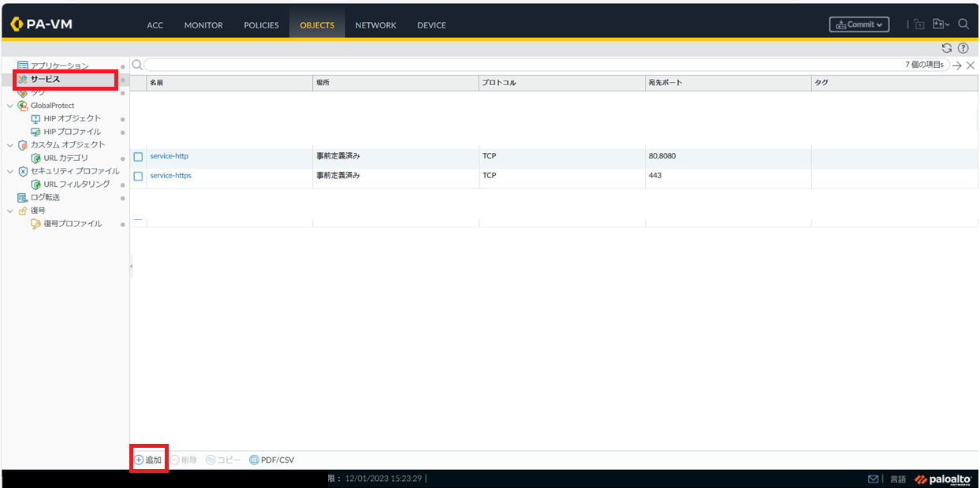Click the filter search input field
The width and height of the screenshot is (980, 488).
pos(520,65)
